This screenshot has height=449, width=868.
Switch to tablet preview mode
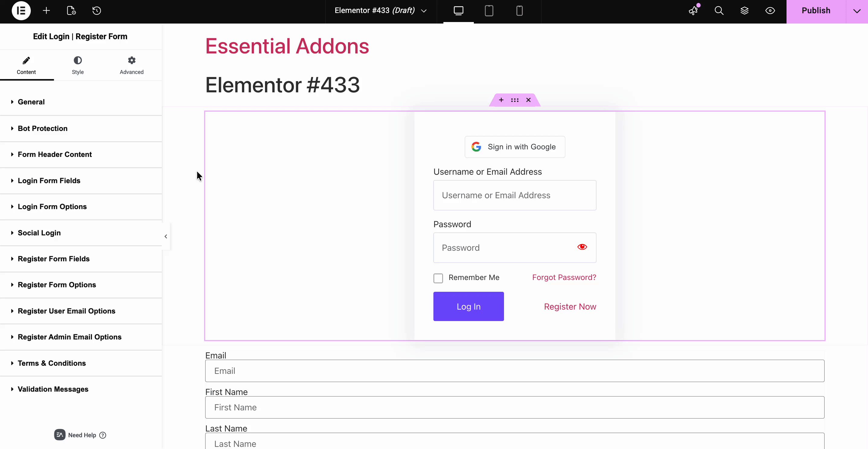point(489,11)
